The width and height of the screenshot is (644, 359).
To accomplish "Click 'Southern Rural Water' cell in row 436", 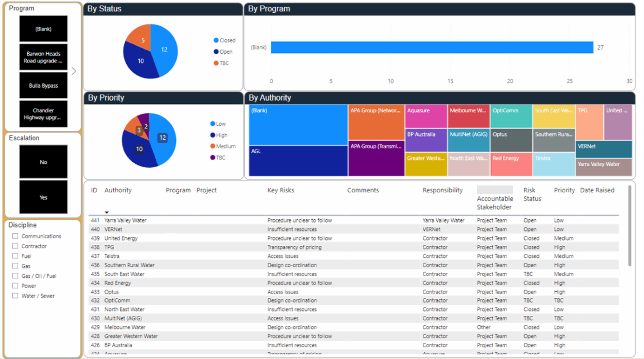I will pyautogui.click(x=129, y=265).
